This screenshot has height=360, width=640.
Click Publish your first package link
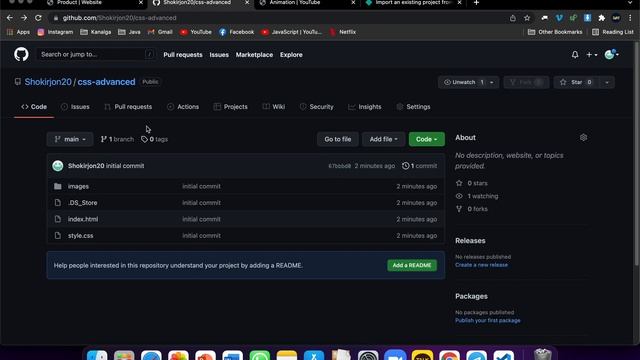(x=488, y=320)
